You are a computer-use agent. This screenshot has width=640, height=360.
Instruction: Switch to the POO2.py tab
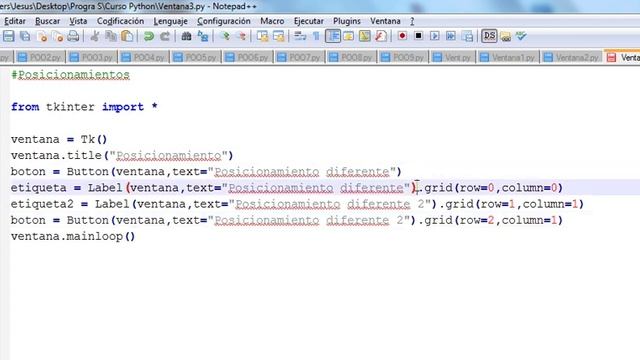tap(39, 58)
